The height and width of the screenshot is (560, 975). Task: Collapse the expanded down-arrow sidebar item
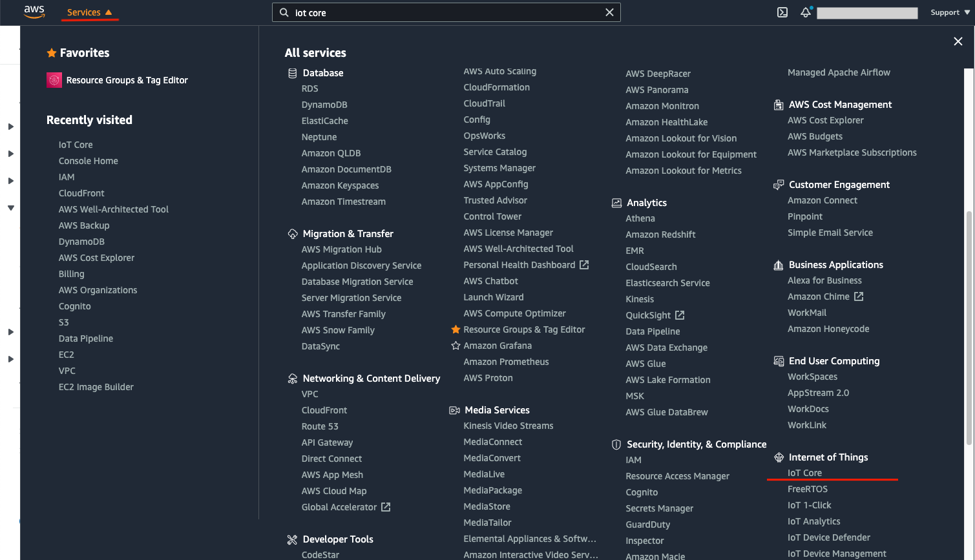click(x=11, y=208)
